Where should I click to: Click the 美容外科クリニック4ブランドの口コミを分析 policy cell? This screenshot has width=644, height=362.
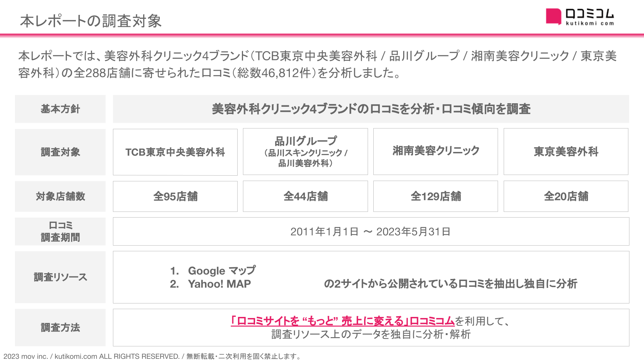click(371, 109)
